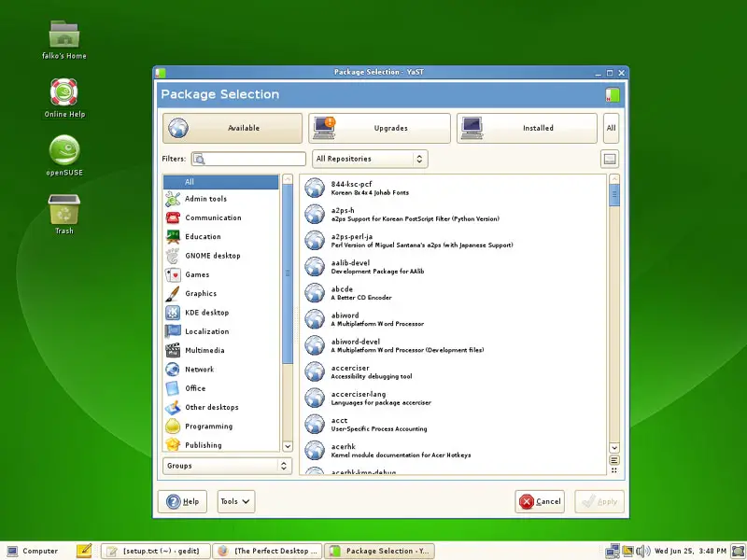Viewport: 747px width, 560px height.
Task: Click the globe icon for acct package
Action: (x=315, y=425)
